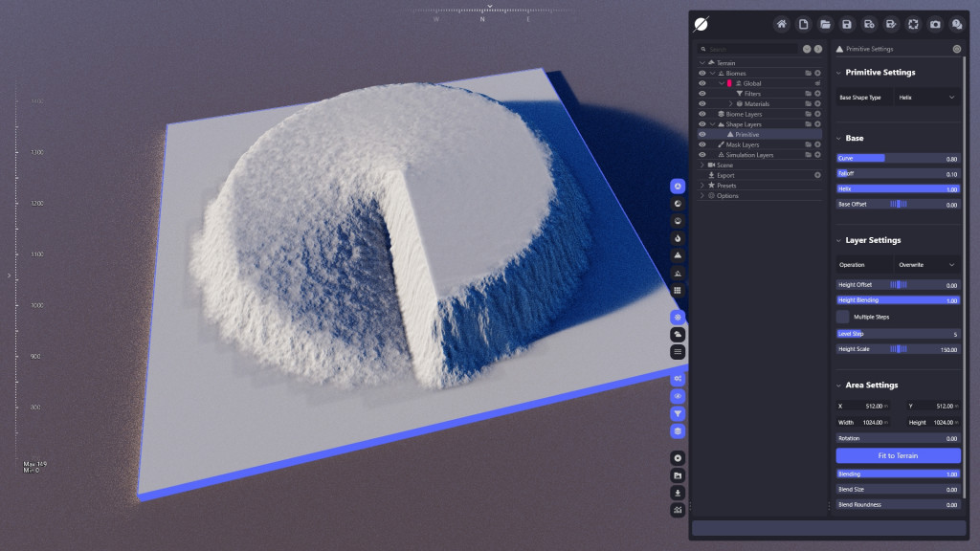
Task: Expand the Materials tree node
Action: tap(730, 103)
